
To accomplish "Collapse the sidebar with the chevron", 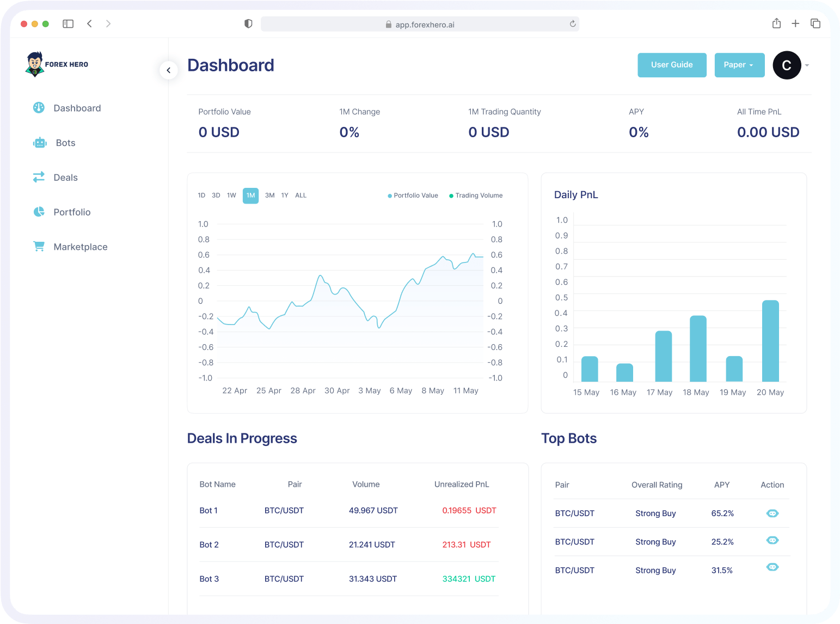I will (x=168, y=70).
